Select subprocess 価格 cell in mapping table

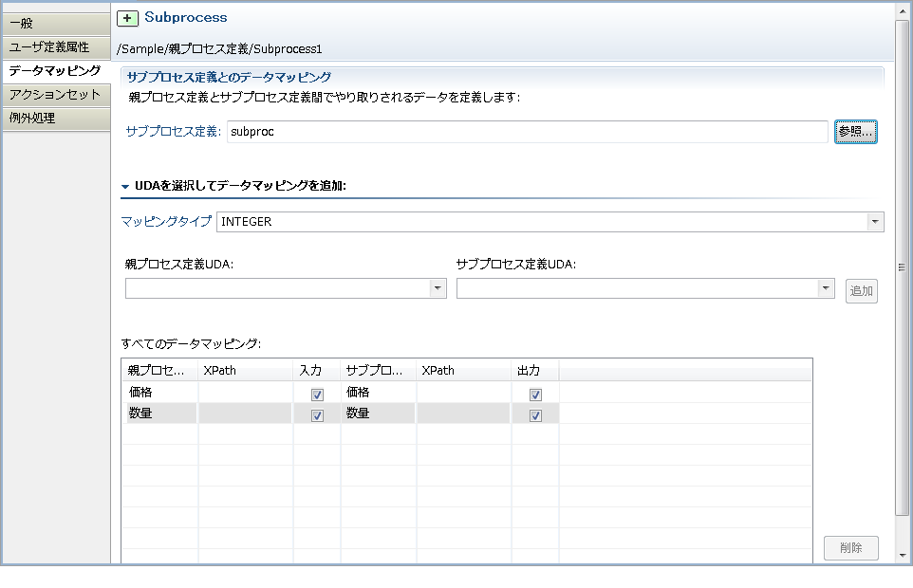[379, 393]
